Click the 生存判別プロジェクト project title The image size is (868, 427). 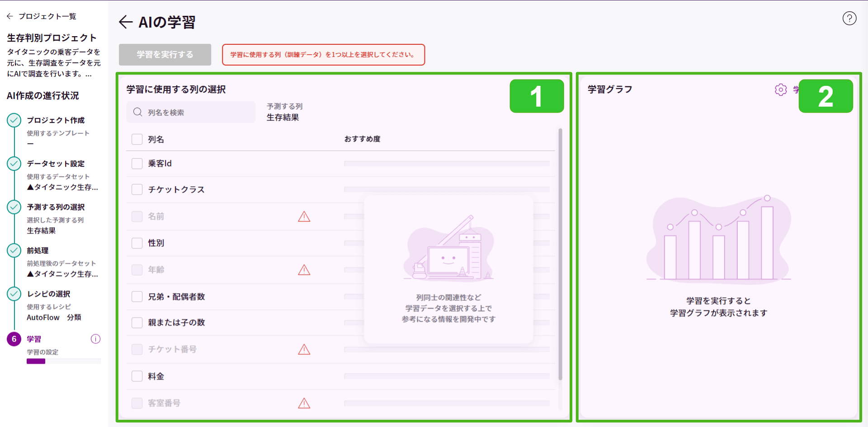(x=52, y=38)
